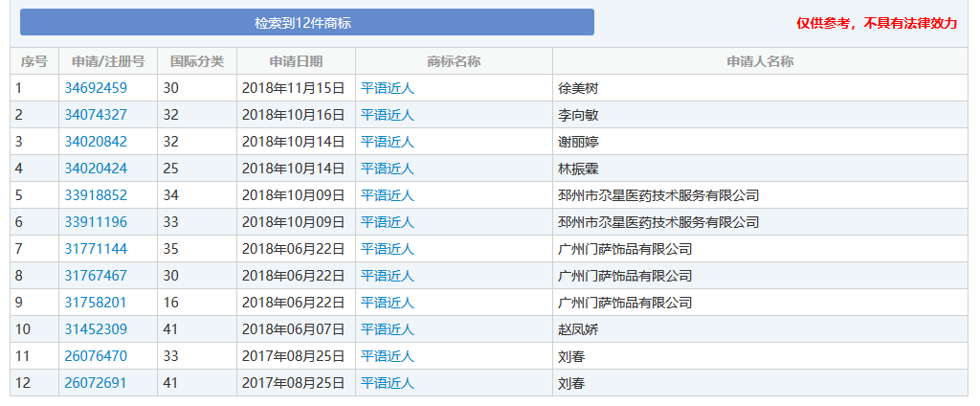
Task: Click the 序号 column header
Action: point(34,61)
